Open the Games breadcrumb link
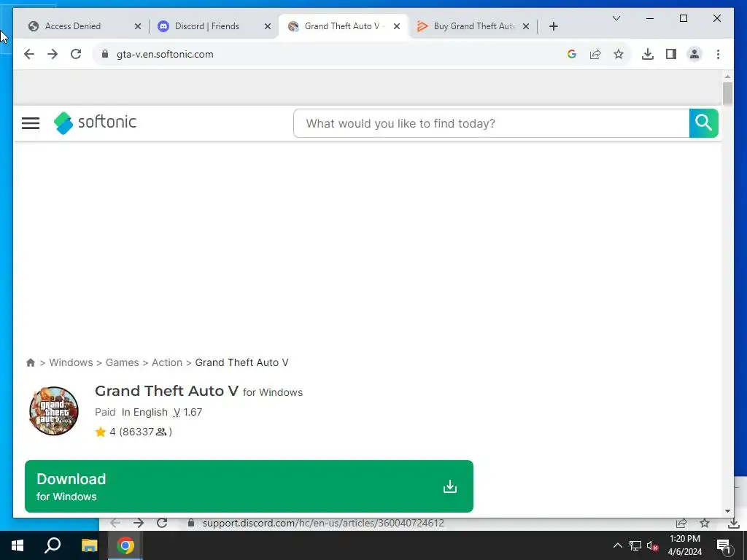Image resolution: width=747 pixels, height=560 pixels. (x=123, y=363)
